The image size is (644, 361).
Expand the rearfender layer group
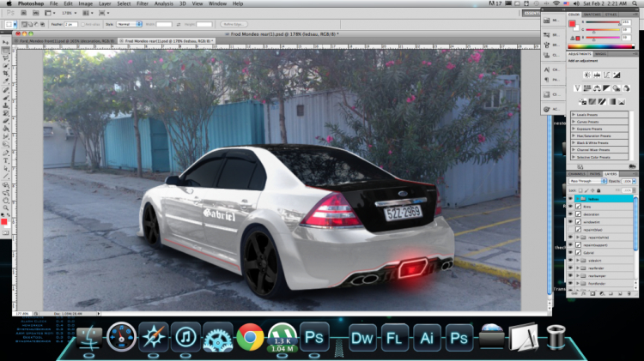[x=578, y=268]
